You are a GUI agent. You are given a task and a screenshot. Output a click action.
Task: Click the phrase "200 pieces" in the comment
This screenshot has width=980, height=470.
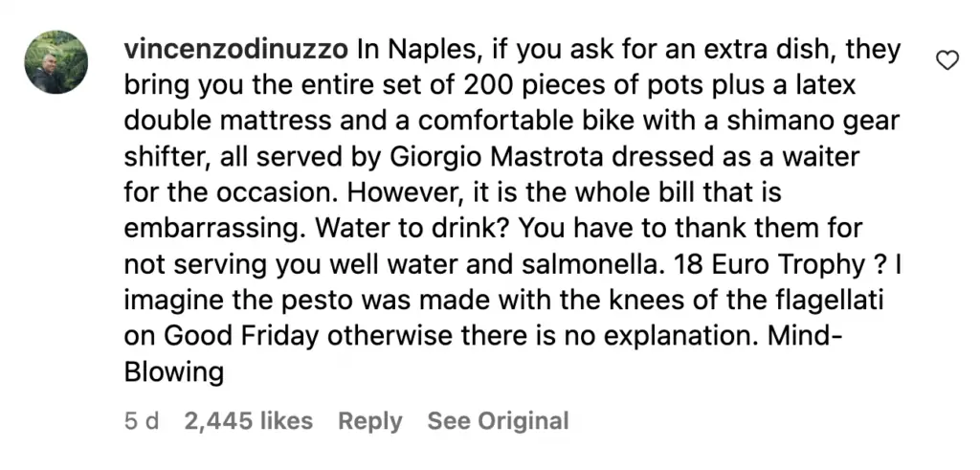[521, 84]
